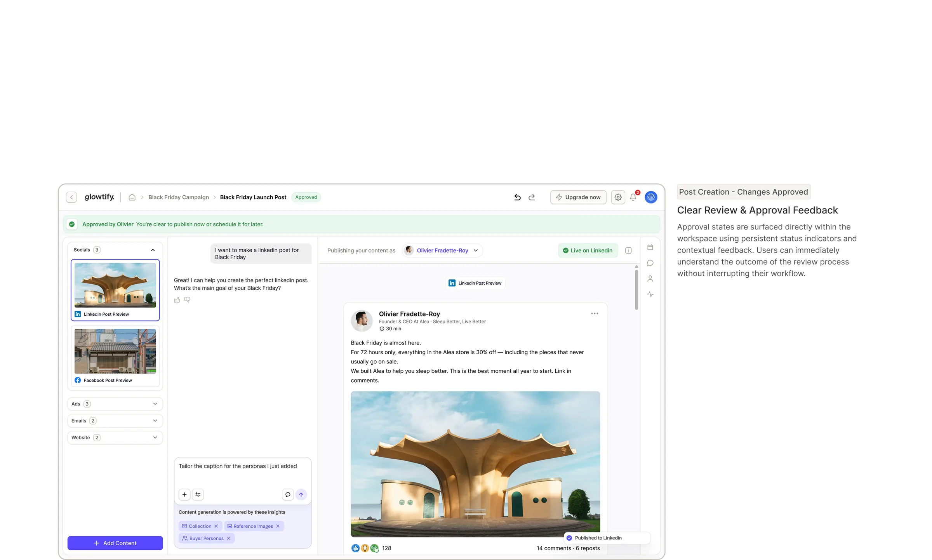Click the Upgrade now button

point(578,197)
